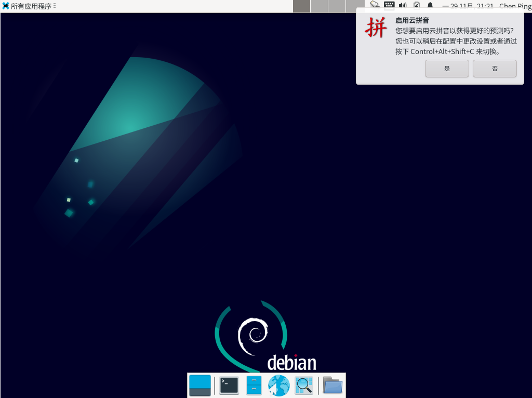Open the application finder magnifier icon
Screen dimensions: 532x398
[x=303, y=386]
